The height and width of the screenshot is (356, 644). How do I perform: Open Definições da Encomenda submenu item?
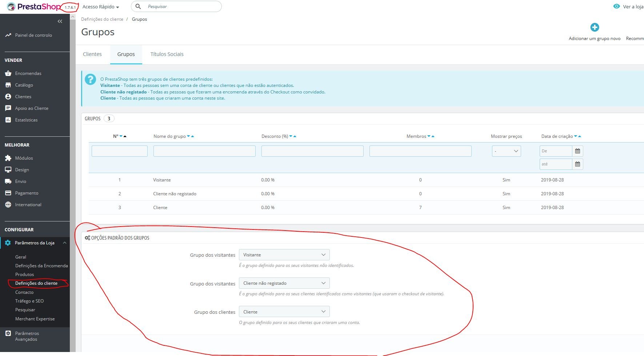41,266
